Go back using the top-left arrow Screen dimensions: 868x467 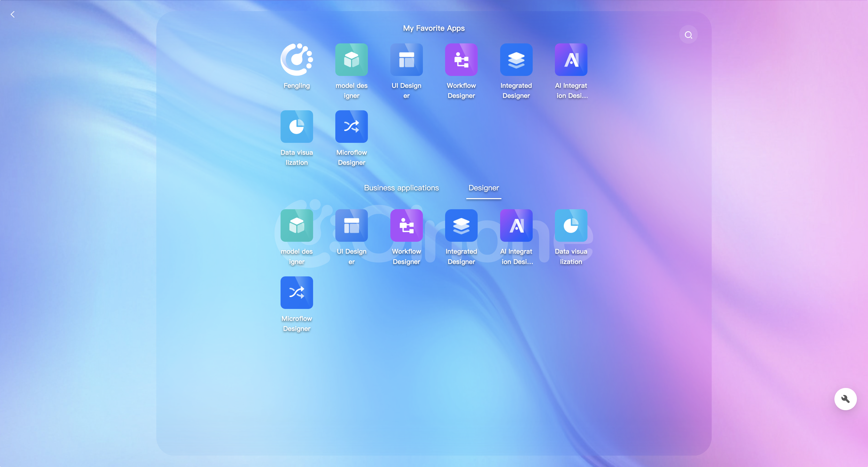[13, 14]
